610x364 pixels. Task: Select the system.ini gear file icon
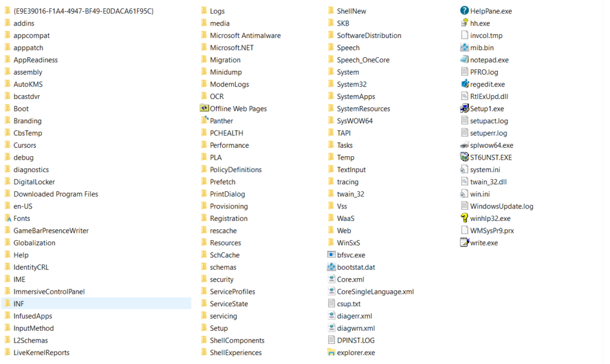(x=463, y=169)
